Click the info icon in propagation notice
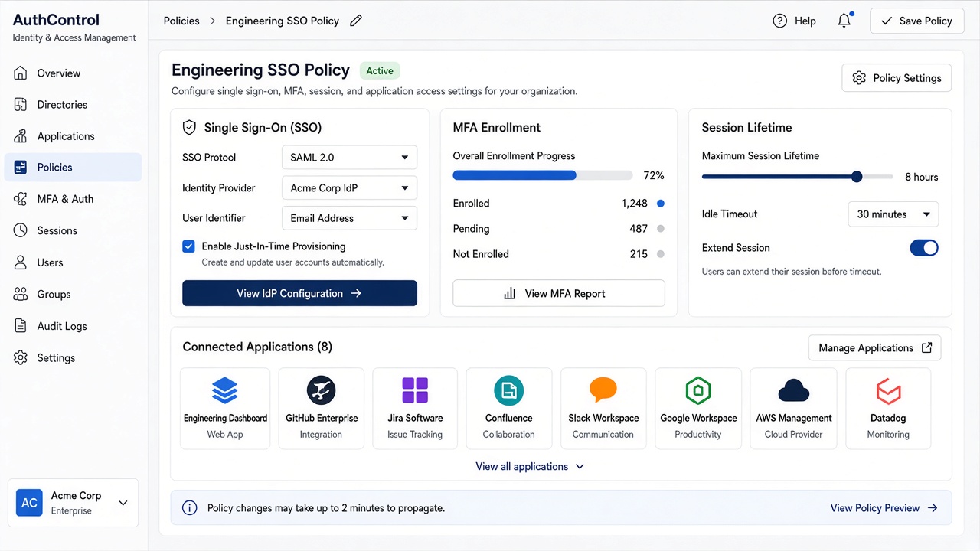Screen dimensions: 980x551 point(189,508)
